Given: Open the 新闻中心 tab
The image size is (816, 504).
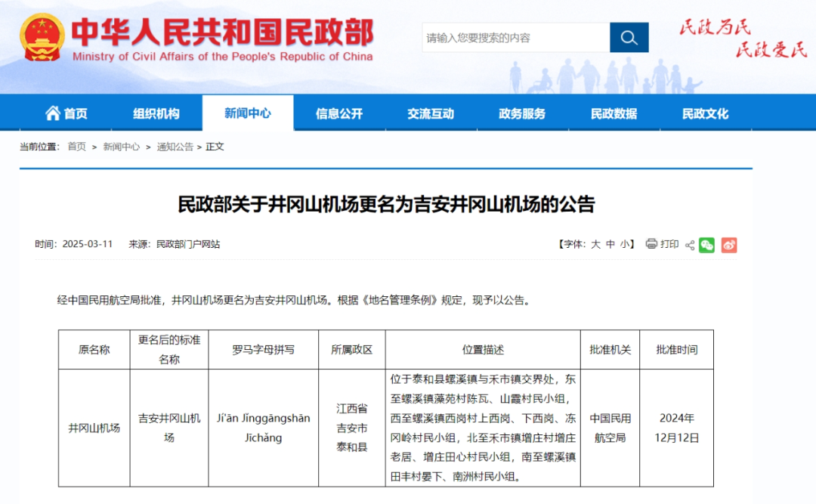Looking at the screenshot, I should (248, 113).
